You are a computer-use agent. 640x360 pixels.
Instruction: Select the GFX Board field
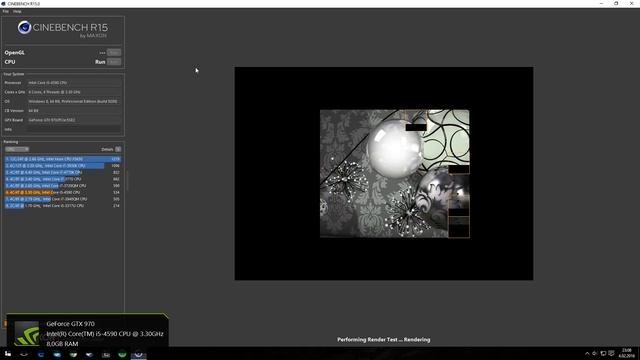coord(74,120)
